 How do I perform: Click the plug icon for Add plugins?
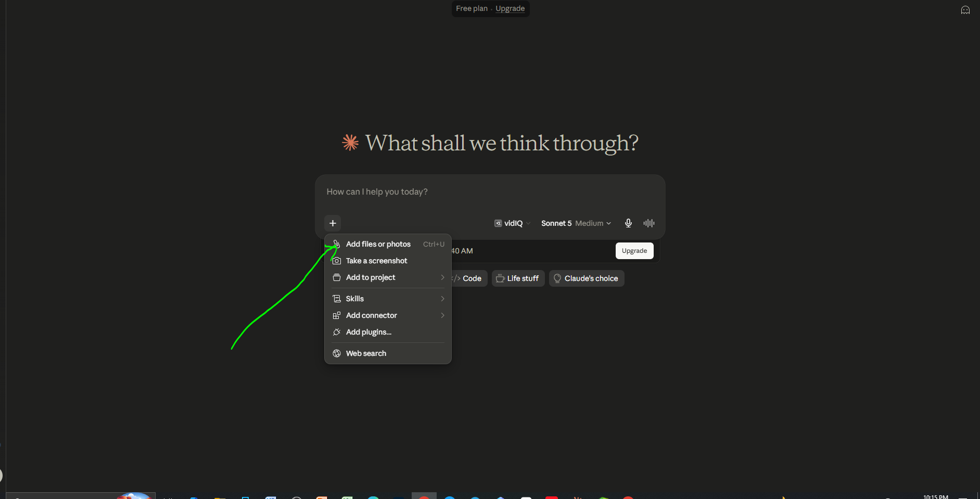[x=337, y=332]
